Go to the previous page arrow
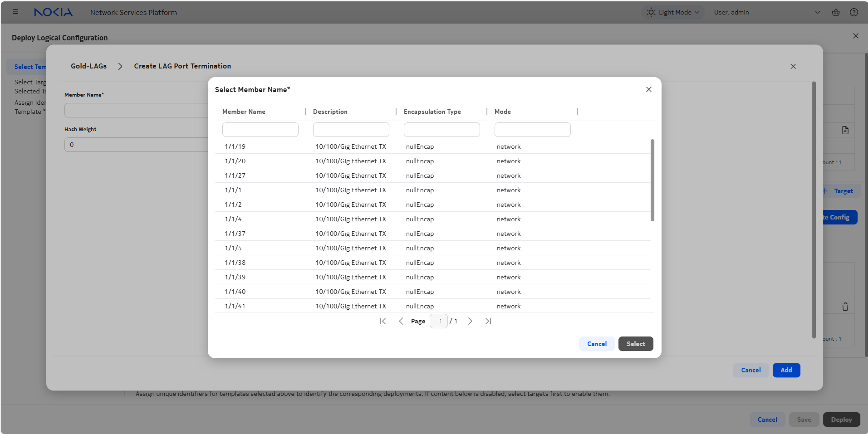Viewport: 868px width, 434px height. tap(401, 321)
